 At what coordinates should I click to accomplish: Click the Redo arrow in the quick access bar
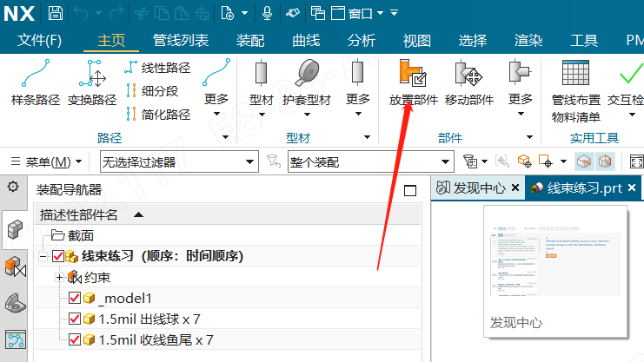pyautogui.click(x=116, y=13)
